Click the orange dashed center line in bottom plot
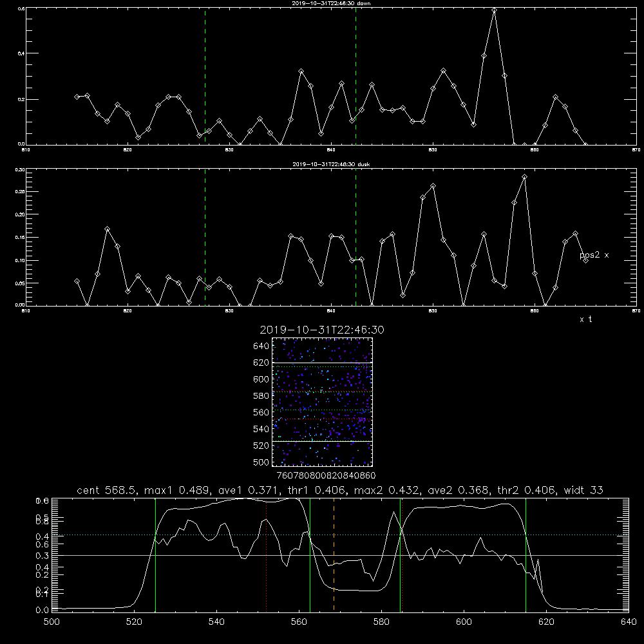644x644 pixels. pyautogui.click(x=334, y=554)
